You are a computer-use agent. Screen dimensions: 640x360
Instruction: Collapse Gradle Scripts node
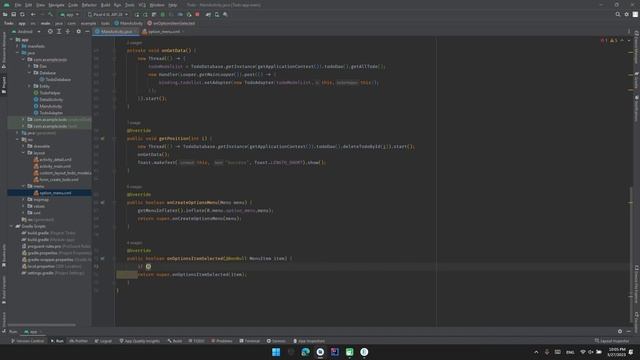click(12, 226)
